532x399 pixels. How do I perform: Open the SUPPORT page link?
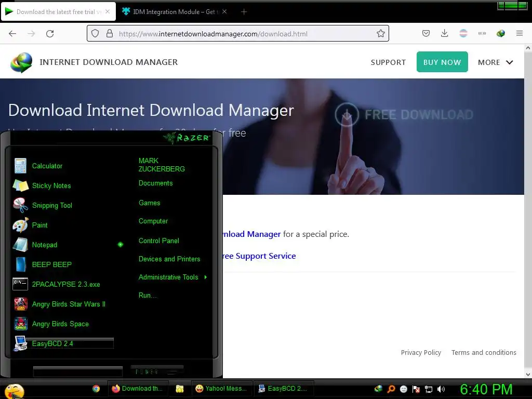[x=388, y=62]
